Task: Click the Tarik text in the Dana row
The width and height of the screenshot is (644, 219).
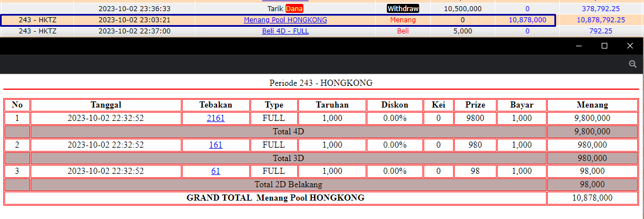Action: click(275, 8)
